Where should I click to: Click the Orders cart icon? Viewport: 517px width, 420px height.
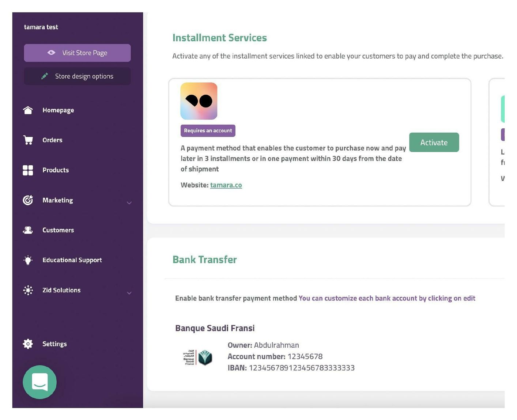coord(28,140)
